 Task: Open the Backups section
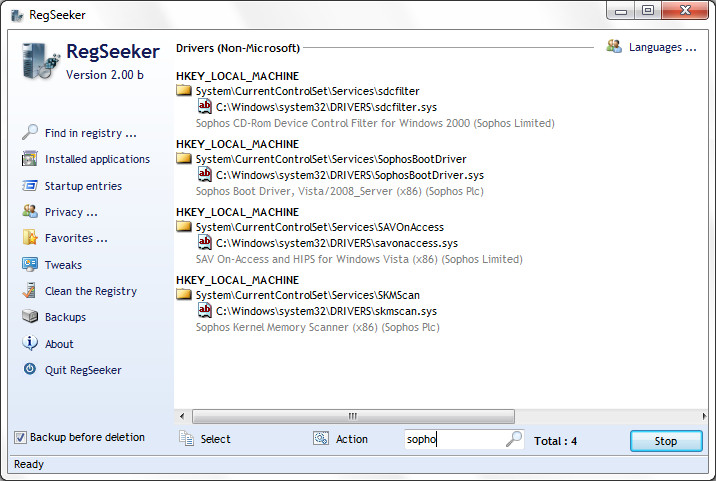65,317
